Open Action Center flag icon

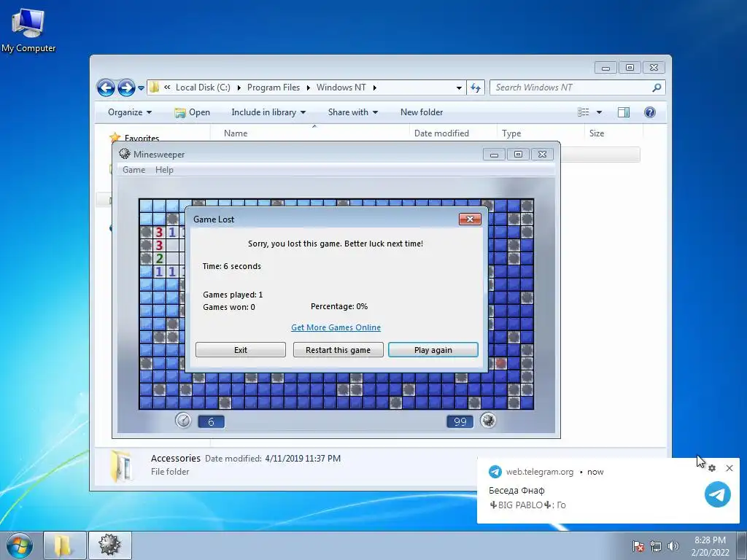pyautogui.click(x=638, y=546)
